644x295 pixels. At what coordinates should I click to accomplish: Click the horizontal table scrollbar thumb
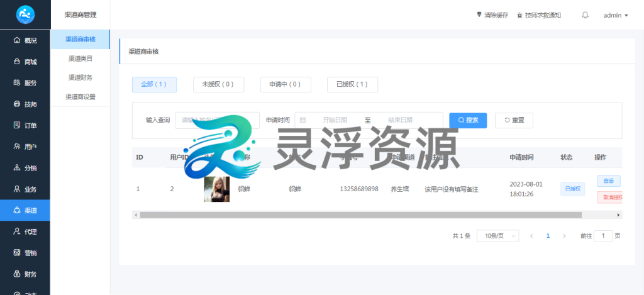pos(360,215)
